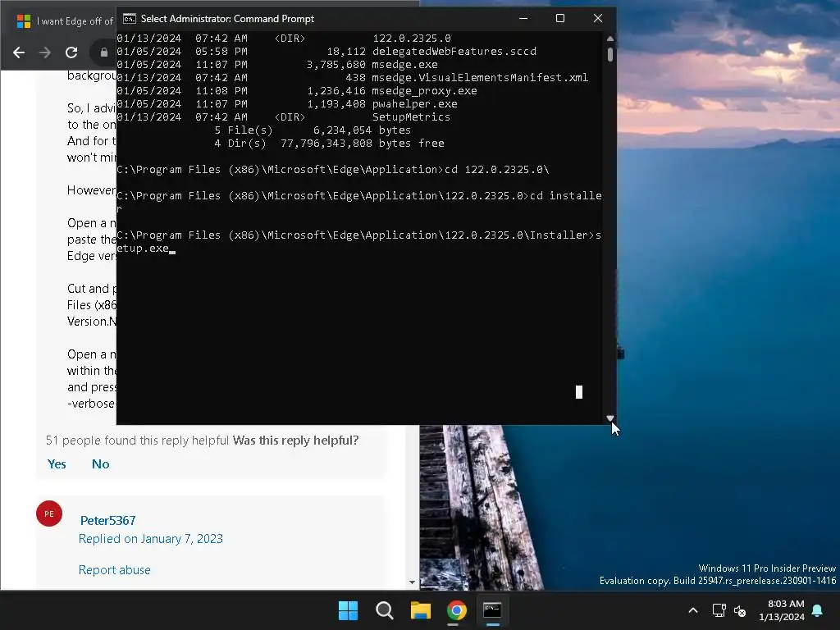The height and width of the screenshot is (630, 840).
Task: Open the Windows Start menu
Action: coord(348,610)
